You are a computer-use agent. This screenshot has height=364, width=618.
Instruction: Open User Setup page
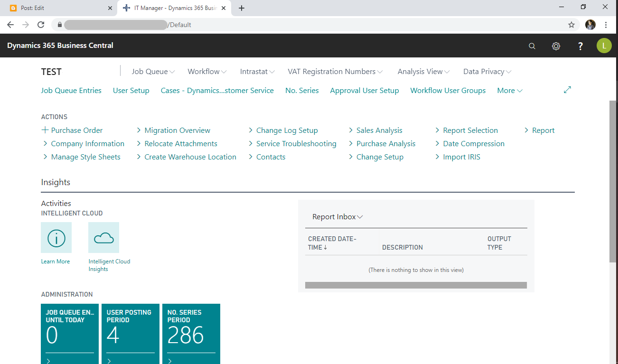131,91
